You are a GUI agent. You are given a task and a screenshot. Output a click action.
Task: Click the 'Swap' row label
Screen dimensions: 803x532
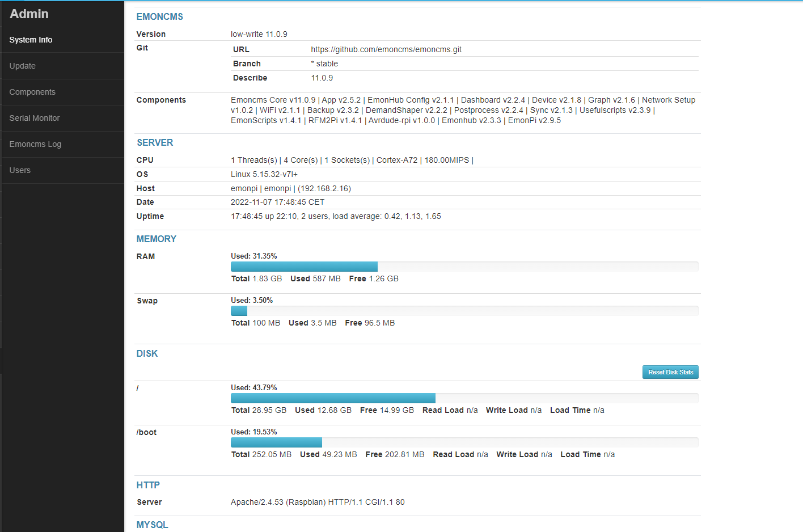(147, 301)
